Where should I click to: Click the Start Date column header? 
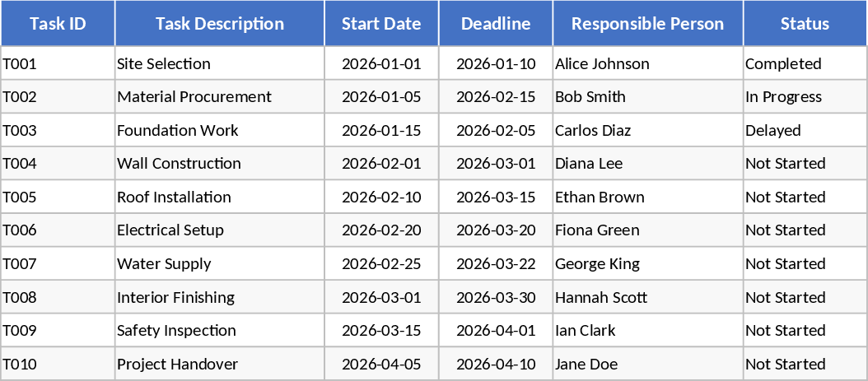tap(381, 24)
